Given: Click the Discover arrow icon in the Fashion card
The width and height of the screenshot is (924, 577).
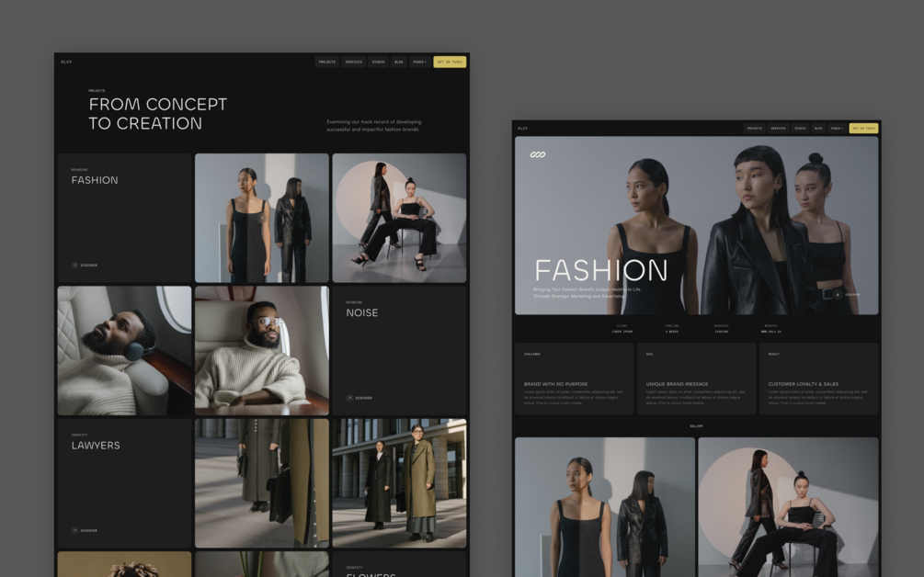Looking at the screenshot, I should pyautogui.click(x=74, y=265).
